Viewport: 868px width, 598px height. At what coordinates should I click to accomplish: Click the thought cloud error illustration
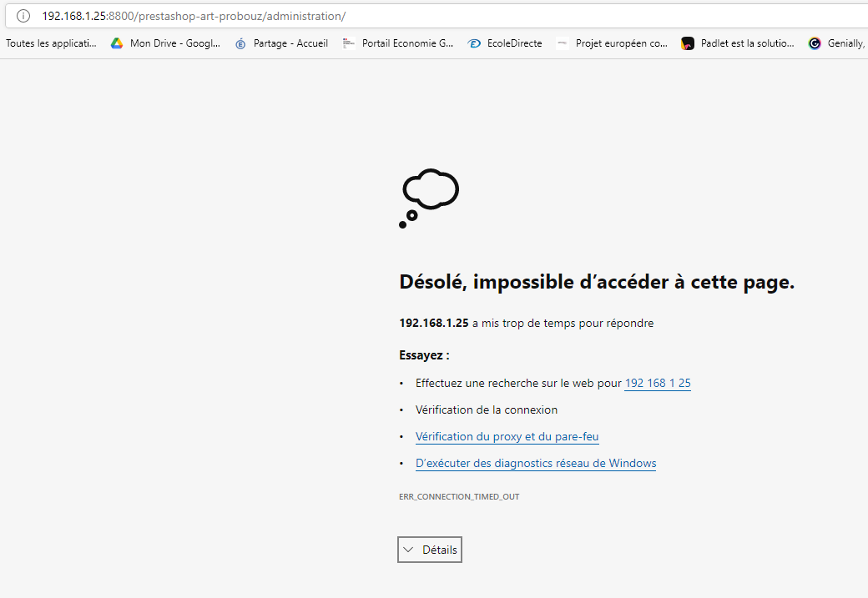tap(429, 198)
